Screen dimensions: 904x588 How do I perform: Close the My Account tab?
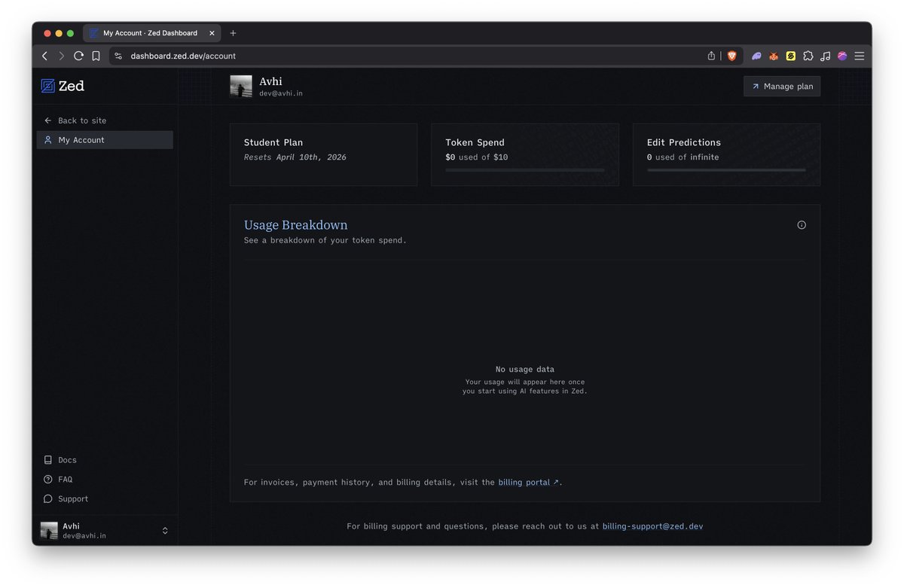pyautogui.click(x=212, y=33)
